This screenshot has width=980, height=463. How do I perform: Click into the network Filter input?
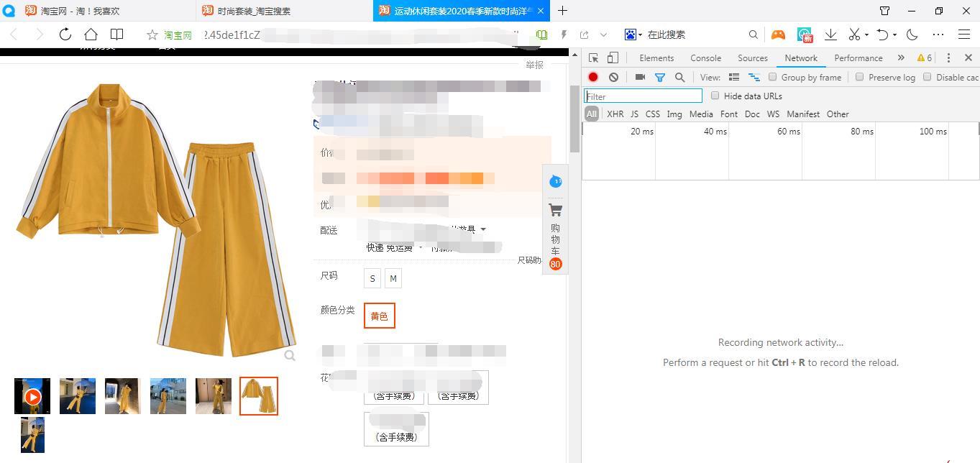643,96
